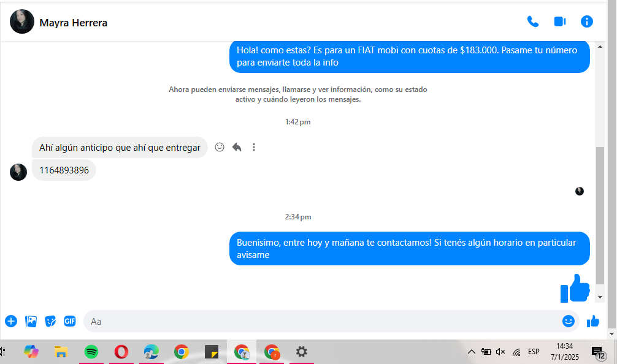
Task: Open Mayra Herrera's profile picture in header
Action: point(22,21)
